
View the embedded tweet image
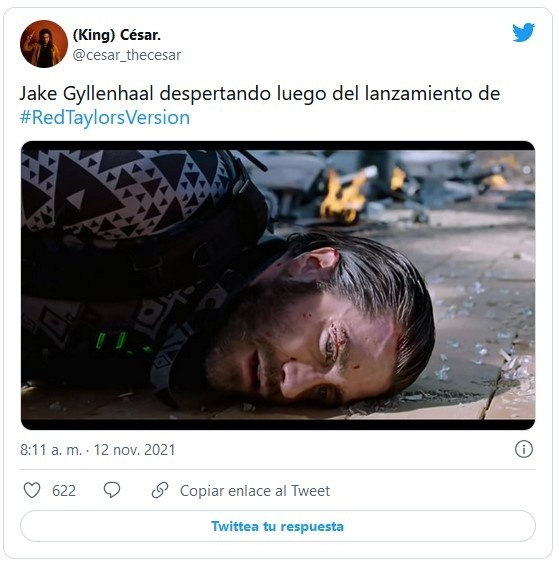click(x=278, y=285)
